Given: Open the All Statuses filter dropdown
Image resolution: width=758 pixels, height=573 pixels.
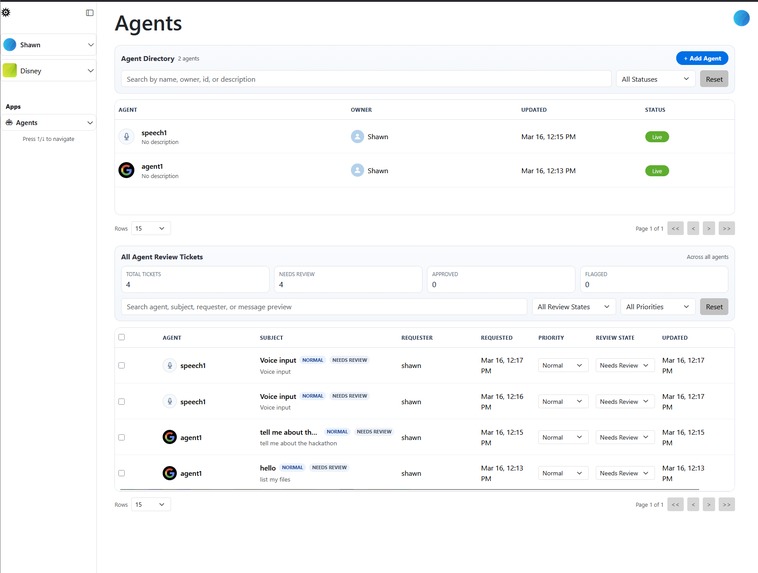Looking at the screenshot, I should [656, 79].
